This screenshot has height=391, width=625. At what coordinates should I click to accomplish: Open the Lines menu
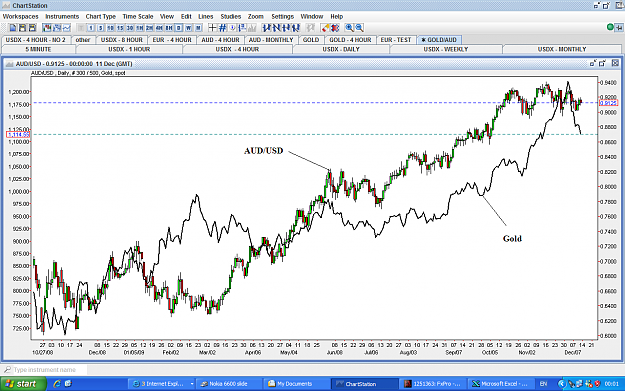pos(206,16)
